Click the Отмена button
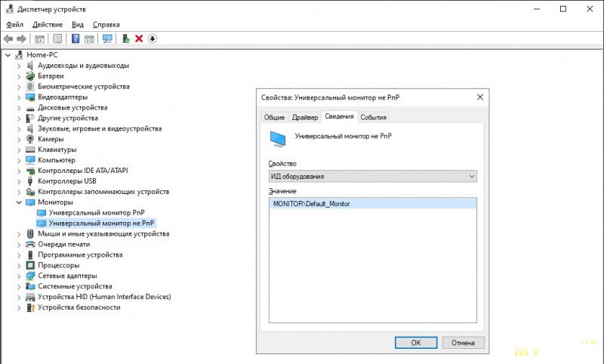Image resolution: width=604 pixels, height=364 pixels. click(463, 342)
